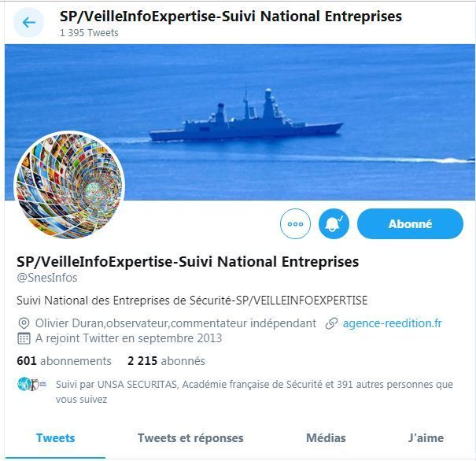Screen dimensions: 476x461
Task: Click the location pin icon
Action: point(24,323)
